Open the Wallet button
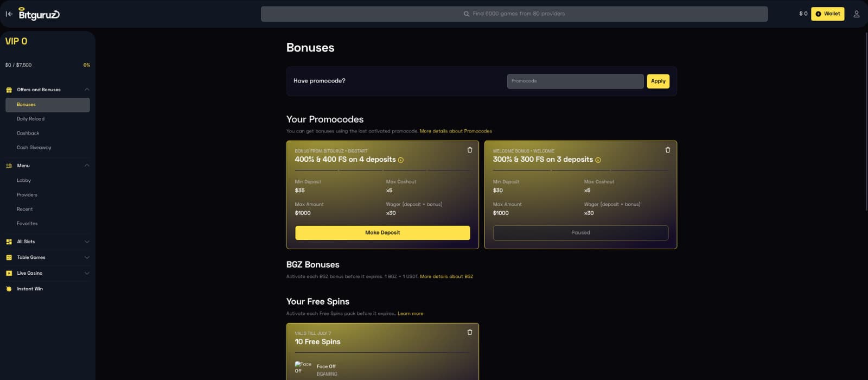This screenshot has width=868, height=380. (x=828, y=14)
